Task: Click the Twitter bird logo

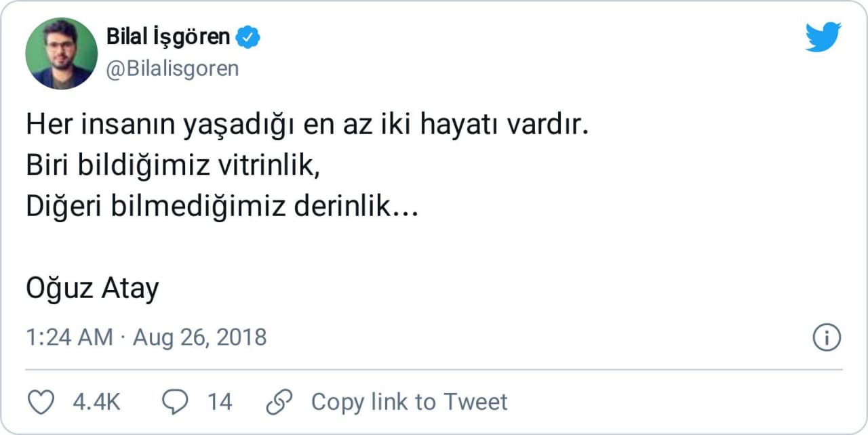Action: point(823,37)
